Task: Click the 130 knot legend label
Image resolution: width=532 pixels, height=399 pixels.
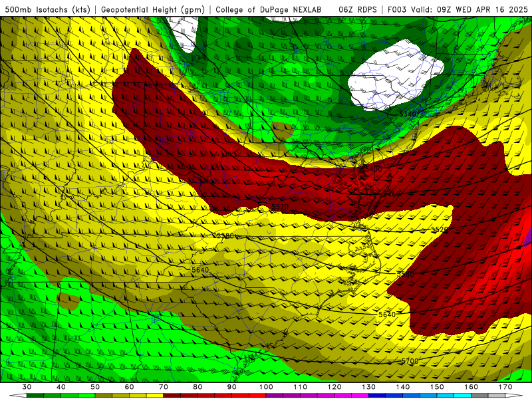Action: 369,387
